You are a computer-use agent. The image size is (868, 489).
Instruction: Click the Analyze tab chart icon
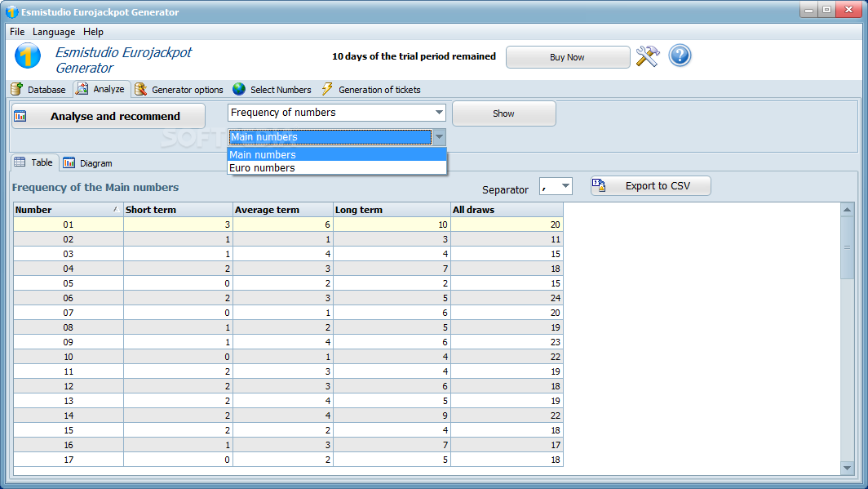click(82, 89)
